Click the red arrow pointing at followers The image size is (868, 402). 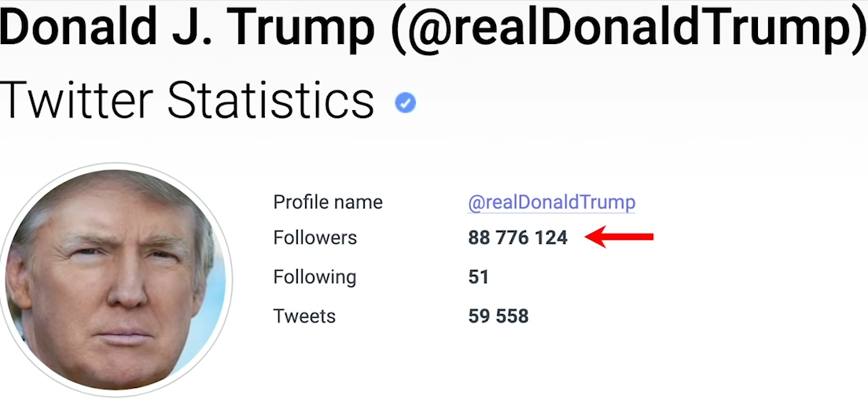620,237
